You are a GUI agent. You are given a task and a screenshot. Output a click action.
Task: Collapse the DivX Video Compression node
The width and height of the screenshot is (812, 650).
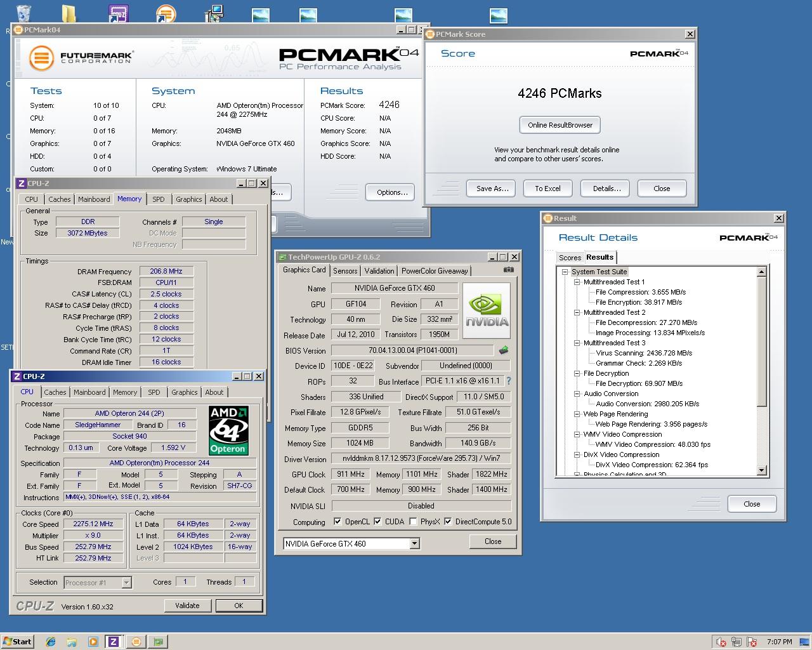point(577,454)
